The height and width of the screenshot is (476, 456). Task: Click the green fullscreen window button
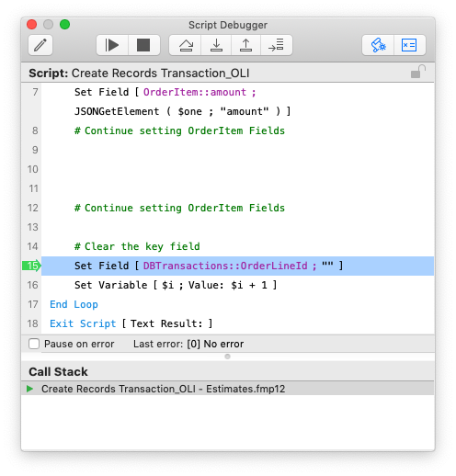click(x=65, y=25)
